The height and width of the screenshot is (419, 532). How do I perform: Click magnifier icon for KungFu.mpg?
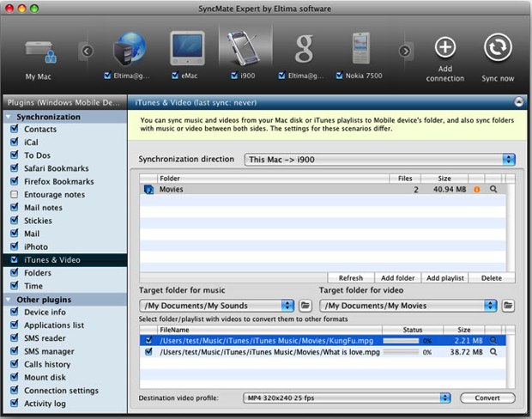(x=493, y=341)
